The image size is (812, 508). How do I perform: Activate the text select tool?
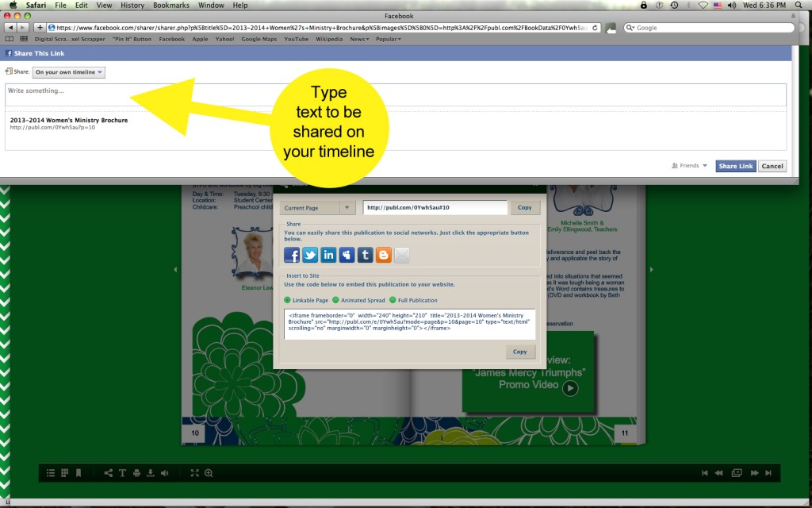click(122, 473)
